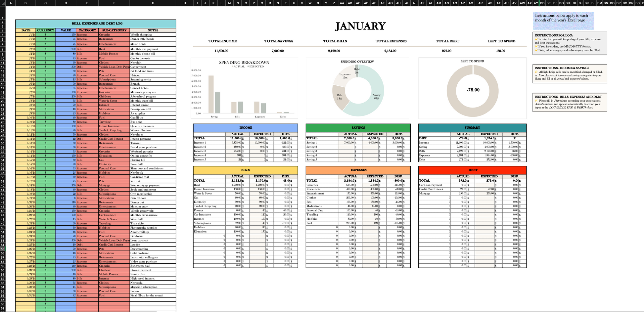
Task: Click the 'INSTRUCTIONS - INCOME & SAVINGS' text box
Action: [x=570, y=73]
